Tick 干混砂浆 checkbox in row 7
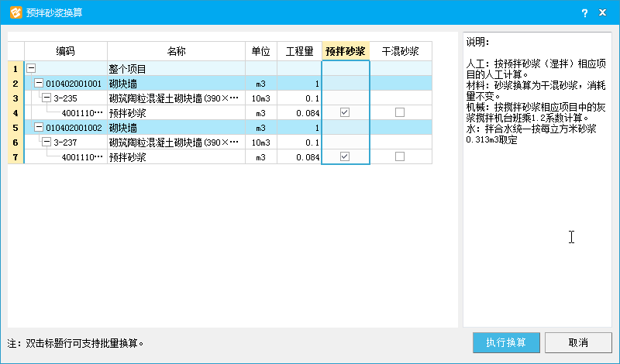 pos(400,157)
